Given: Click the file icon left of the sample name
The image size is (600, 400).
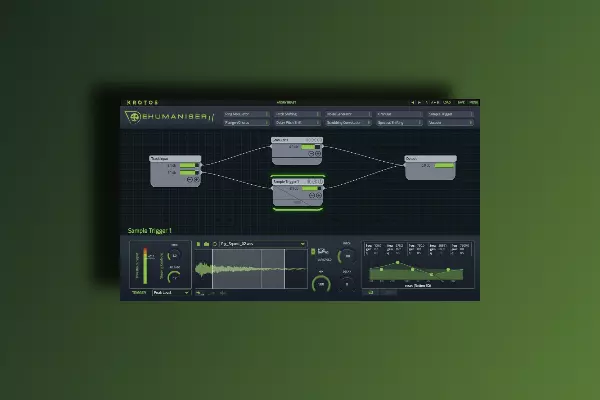Looking at the screenshot, I should 198,244.
